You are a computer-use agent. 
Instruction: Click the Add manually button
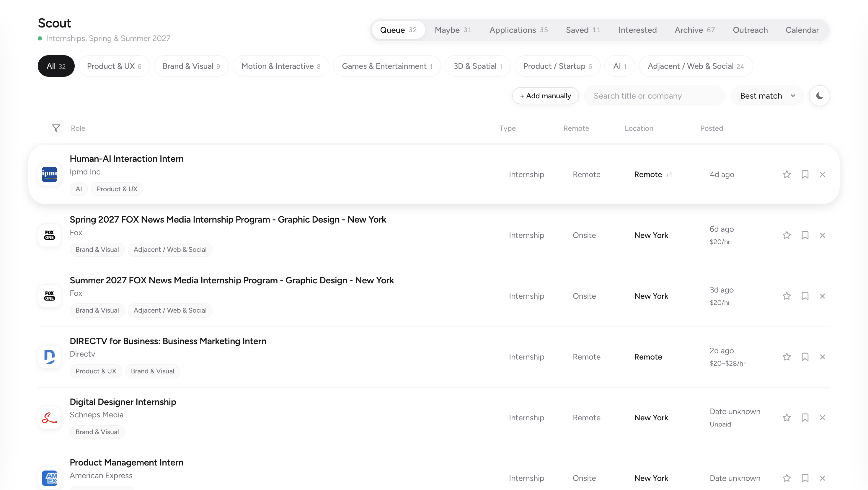545,96
